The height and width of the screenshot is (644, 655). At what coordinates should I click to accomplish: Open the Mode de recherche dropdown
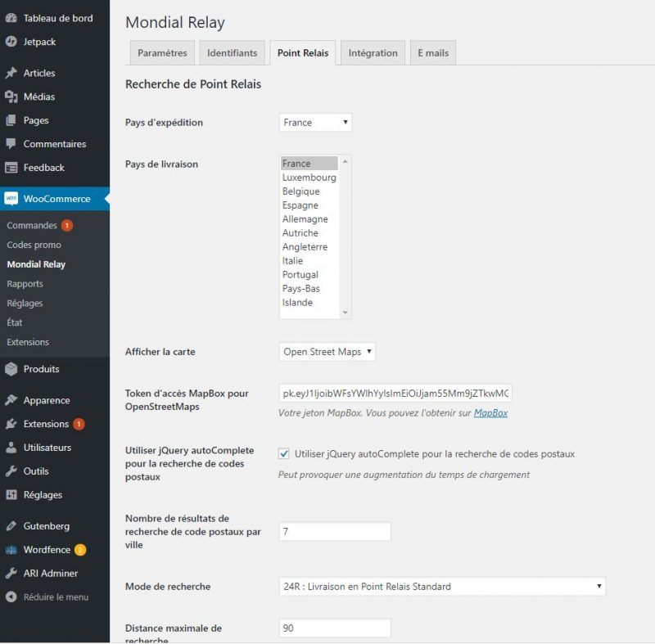tap(442, 587)
